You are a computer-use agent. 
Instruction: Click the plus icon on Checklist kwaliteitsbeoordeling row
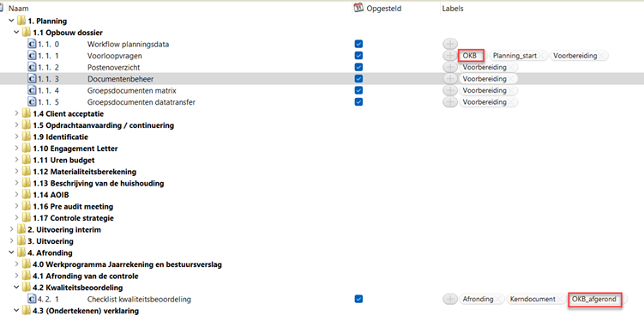coord(450,299)
